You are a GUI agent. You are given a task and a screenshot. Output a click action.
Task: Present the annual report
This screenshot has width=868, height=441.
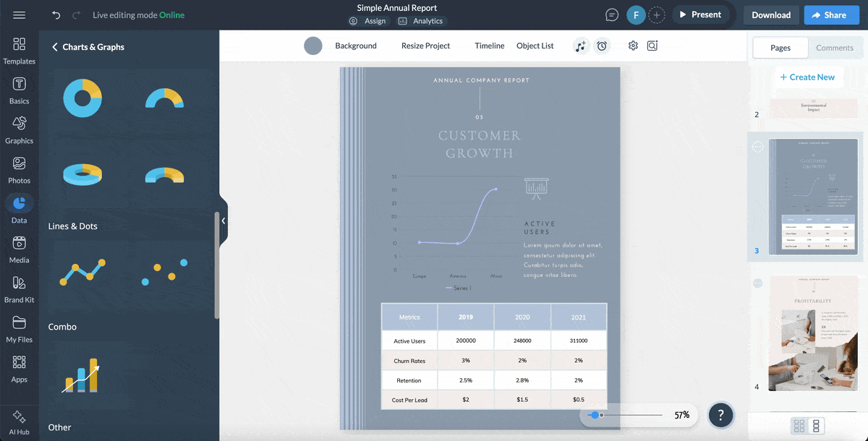700,14
